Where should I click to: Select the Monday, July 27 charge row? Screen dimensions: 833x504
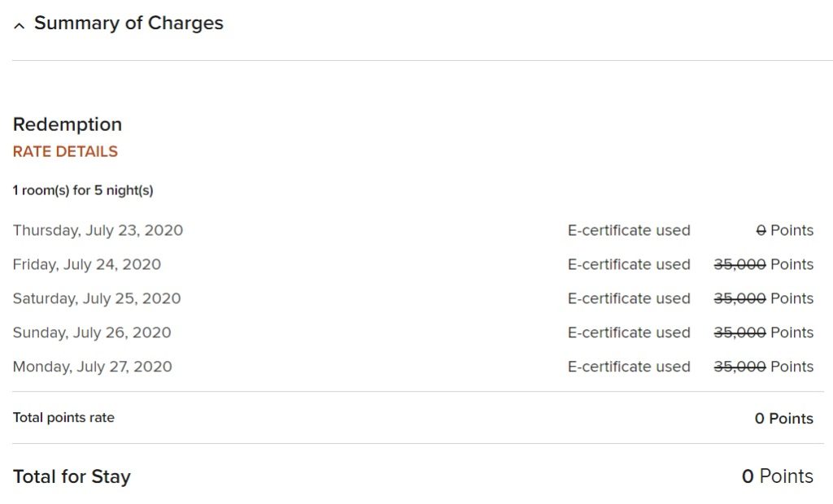click(x=92, y=367)
